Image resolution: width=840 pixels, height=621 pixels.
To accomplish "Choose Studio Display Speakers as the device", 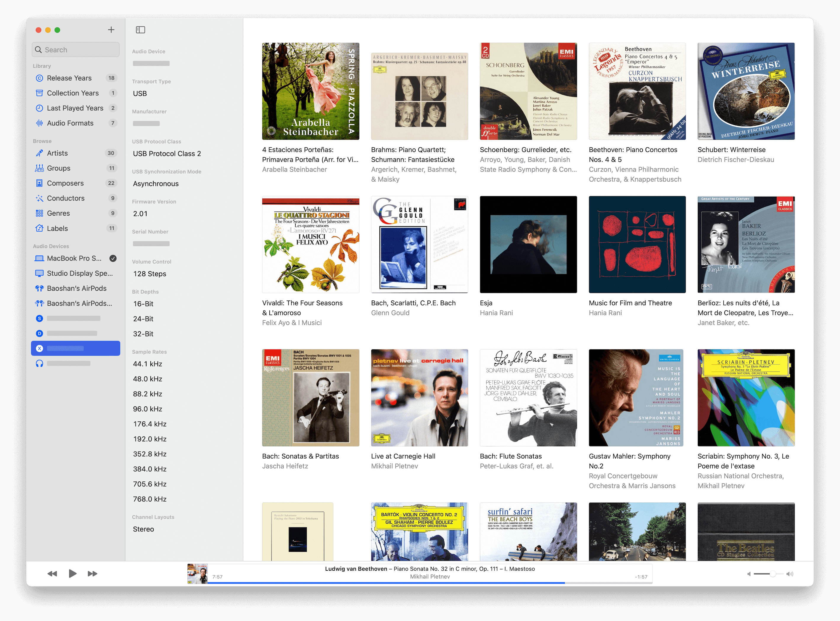I will pyautogui.click(x=79, y=274).
